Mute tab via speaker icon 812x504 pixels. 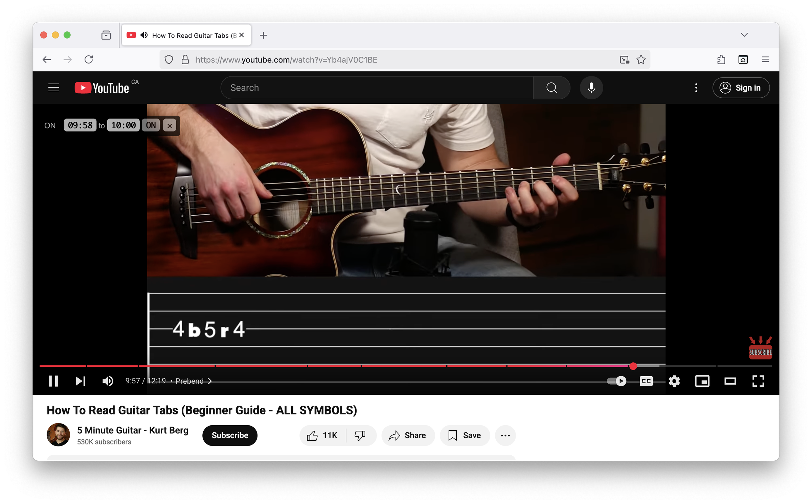(144, 35)
